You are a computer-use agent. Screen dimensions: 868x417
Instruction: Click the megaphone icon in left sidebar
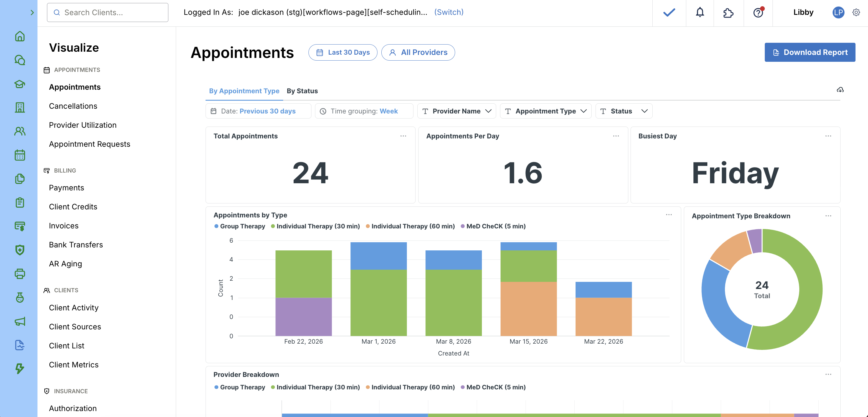pos(20,321)
